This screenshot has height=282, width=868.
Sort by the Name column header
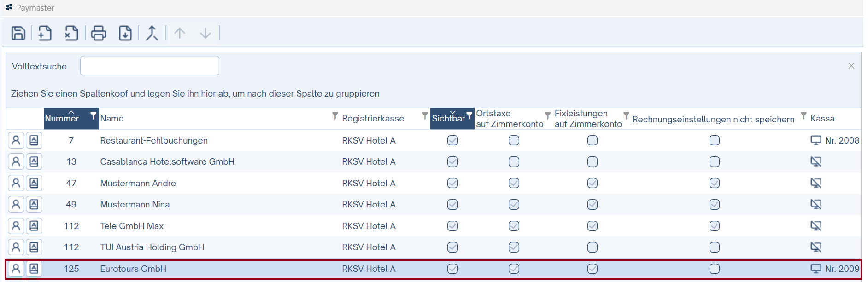coord(112,118)
